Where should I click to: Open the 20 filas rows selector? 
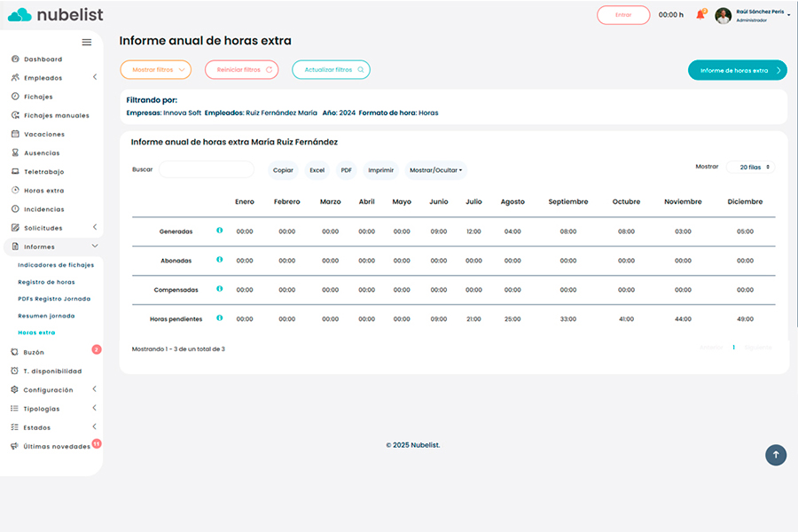coord(750,167)
